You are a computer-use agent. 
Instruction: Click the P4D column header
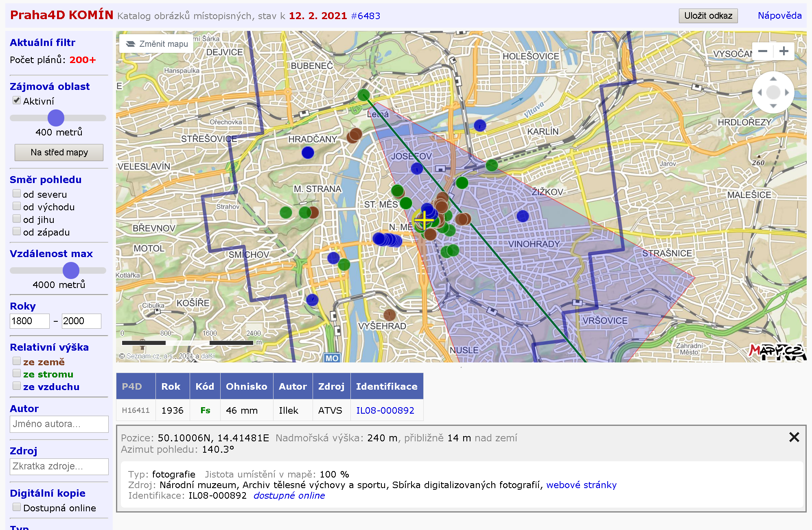[x=136, y=386]
